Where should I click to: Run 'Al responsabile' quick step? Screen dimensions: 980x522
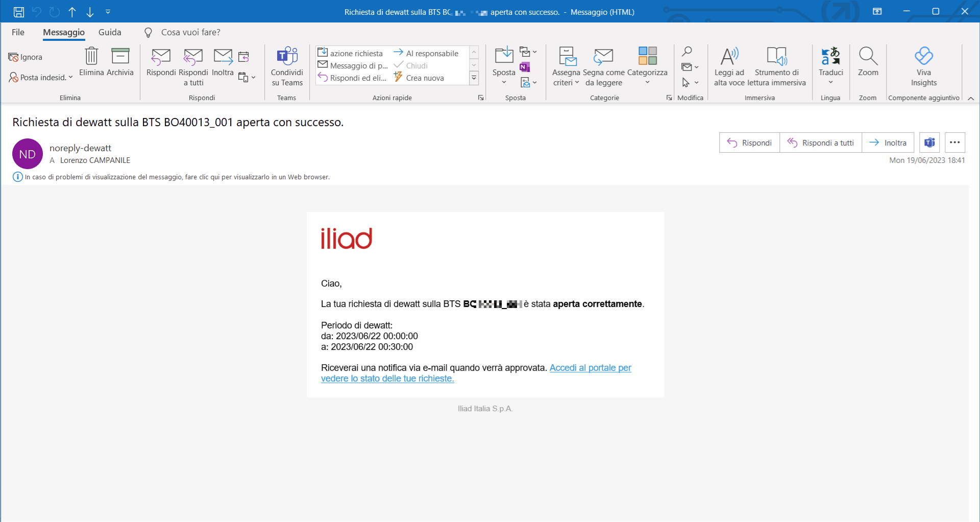click(x=426, y=53)
